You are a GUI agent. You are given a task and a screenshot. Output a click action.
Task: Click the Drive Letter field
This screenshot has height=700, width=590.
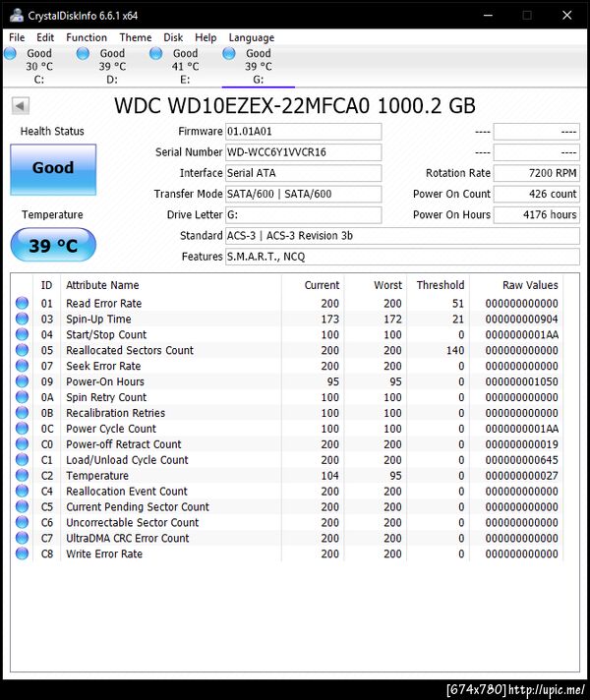[303, 214]
